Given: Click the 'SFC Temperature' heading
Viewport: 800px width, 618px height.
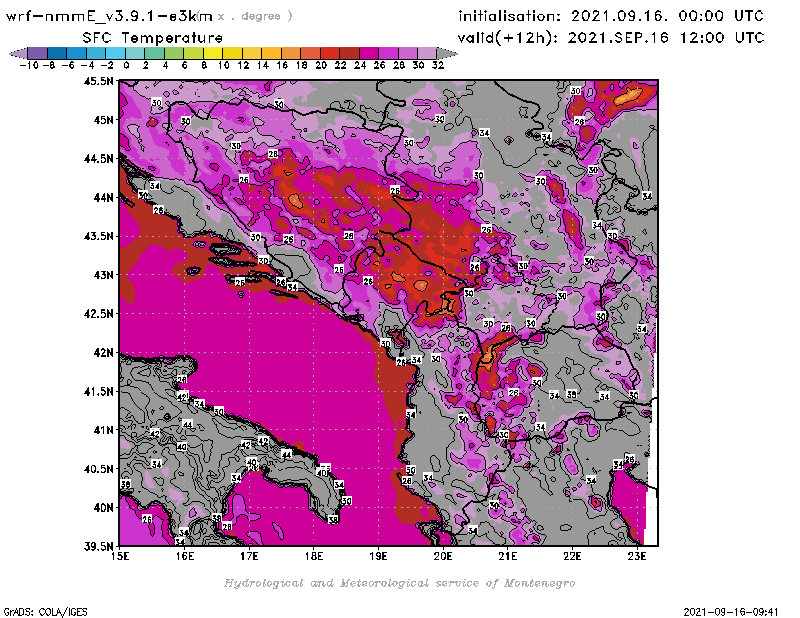Looking at the screenshot, I should [x=153, y=38].
